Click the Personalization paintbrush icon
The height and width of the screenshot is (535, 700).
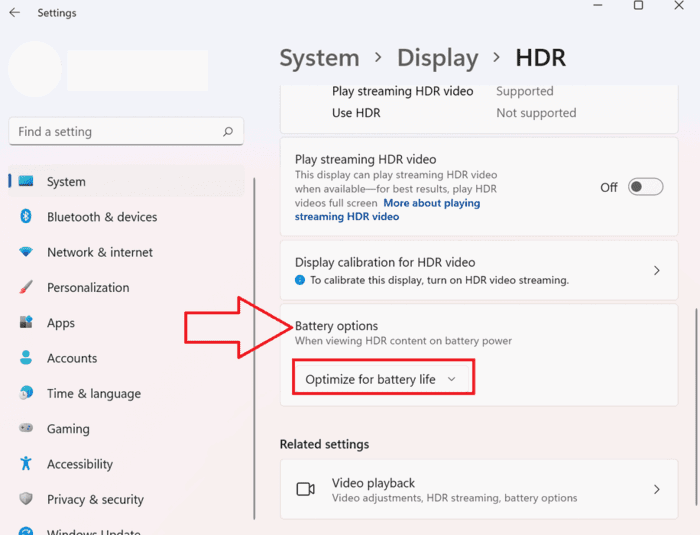pos(26,287)
